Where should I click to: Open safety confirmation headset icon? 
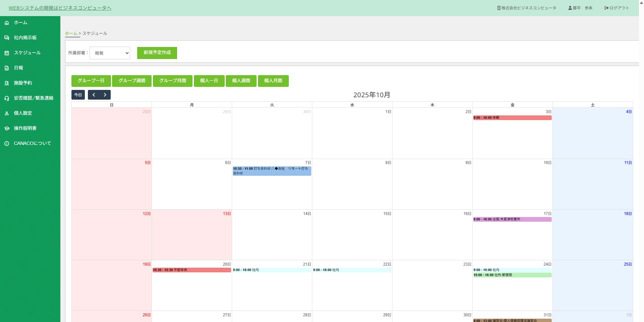7,98
